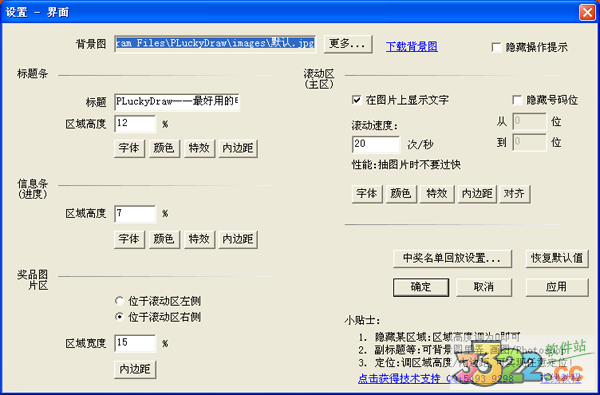This screenshot has height=395, width=600.
Task: Follow the 下载背景图 link
Action: pos(412,47)
